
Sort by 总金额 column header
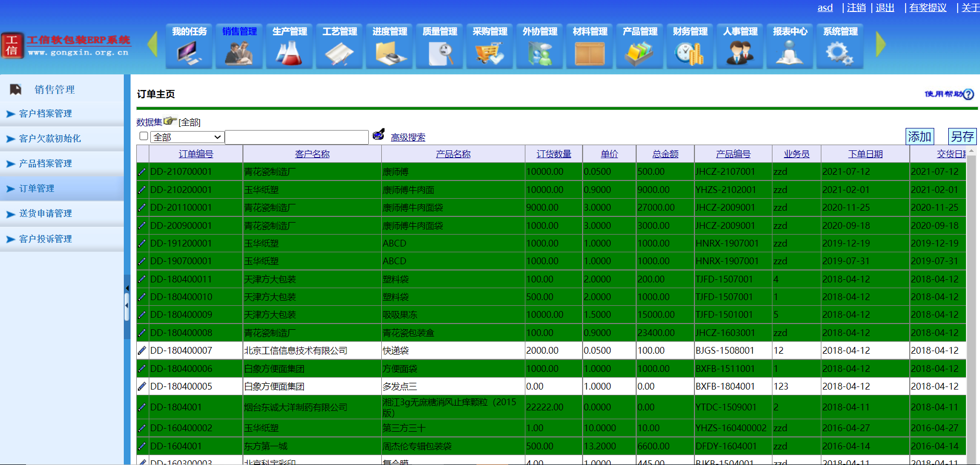[x=665, y=154]
